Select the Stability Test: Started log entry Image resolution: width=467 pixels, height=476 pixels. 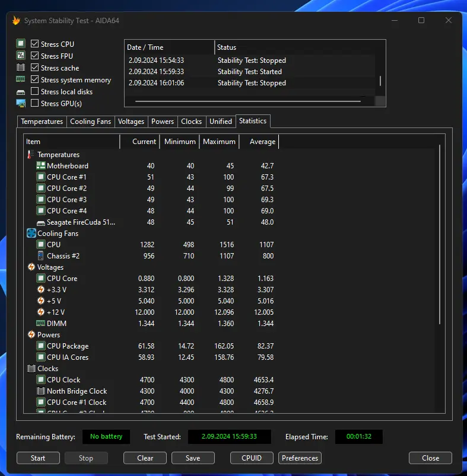[251, 72]
